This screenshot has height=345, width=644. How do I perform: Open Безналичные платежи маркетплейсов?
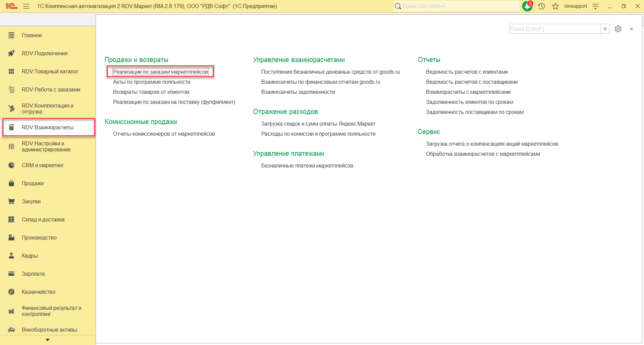point(307,165)
